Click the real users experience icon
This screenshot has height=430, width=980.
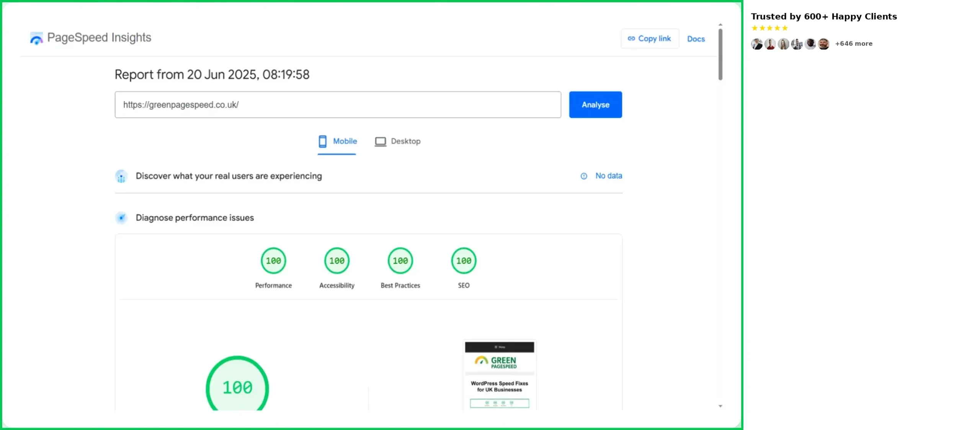121,176
